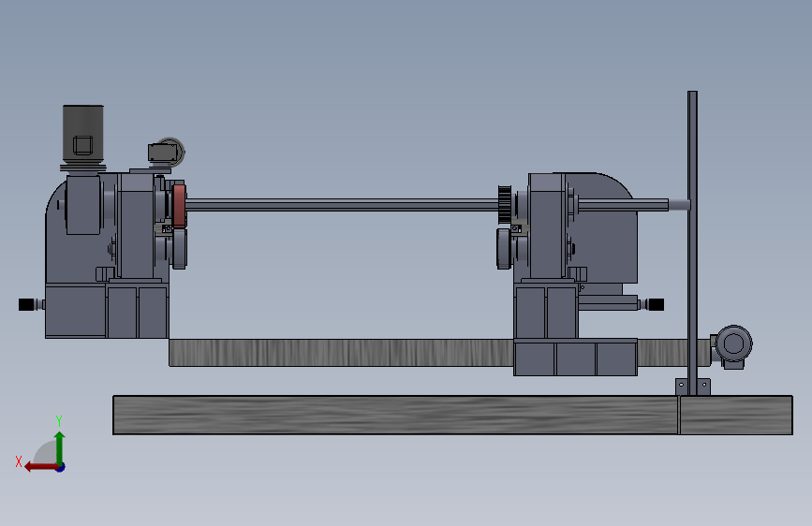The height and width of the screenshot is (526, 812).
Task: Select the red disc on the left headstock
Action: tap(179, 206)
